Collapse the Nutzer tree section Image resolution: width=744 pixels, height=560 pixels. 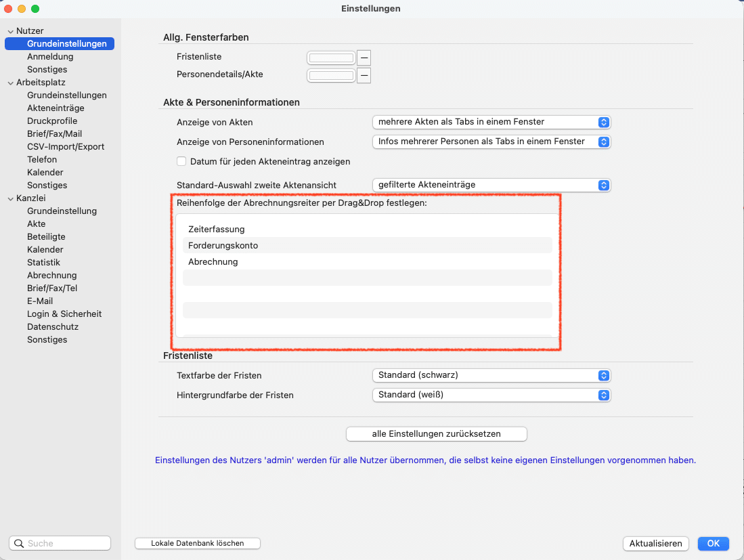(10, 31)
